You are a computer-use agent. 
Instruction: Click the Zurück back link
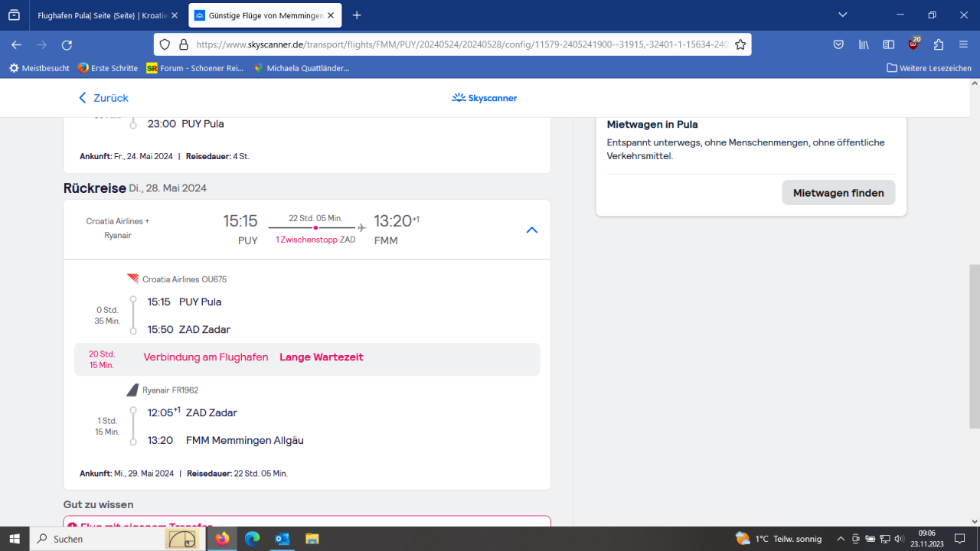pos(103,98)
